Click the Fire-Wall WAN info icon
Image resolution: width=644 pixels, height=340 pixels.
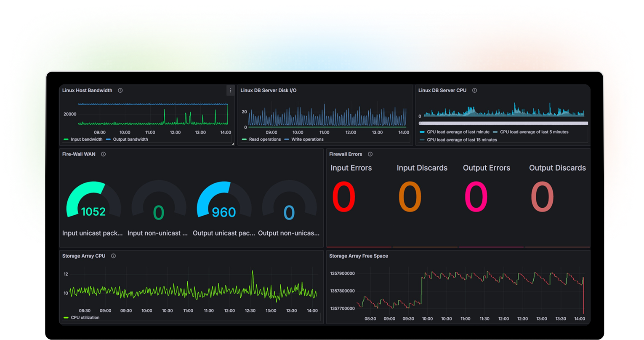(x=103, y=154)
